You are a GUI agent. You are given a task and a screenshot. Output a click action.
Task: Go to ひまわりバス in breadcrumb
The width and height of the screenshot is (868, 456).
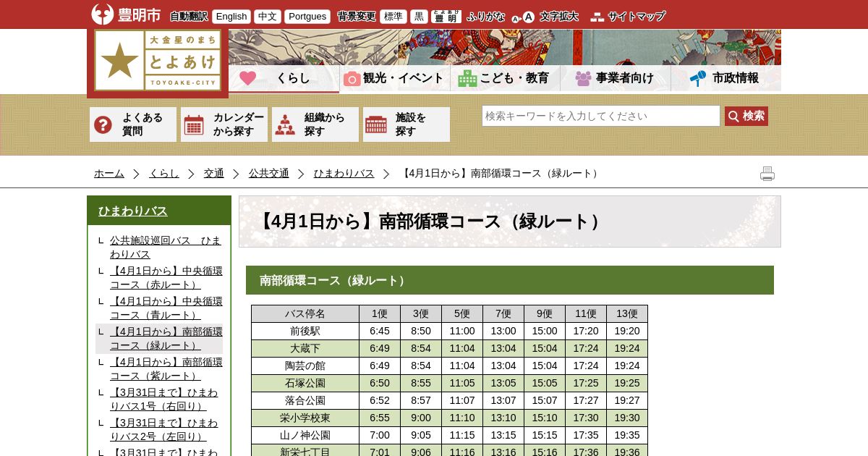(344, 173)
